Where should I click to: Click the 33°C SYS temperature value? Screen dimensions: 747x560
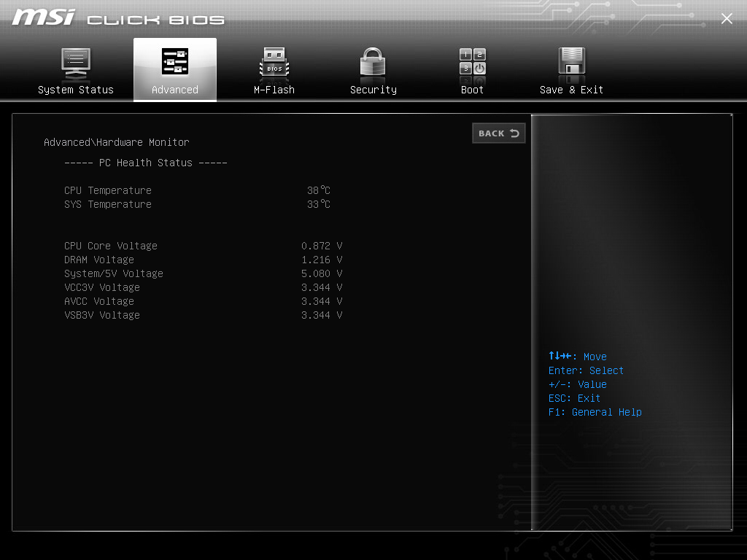pos(319,204)
